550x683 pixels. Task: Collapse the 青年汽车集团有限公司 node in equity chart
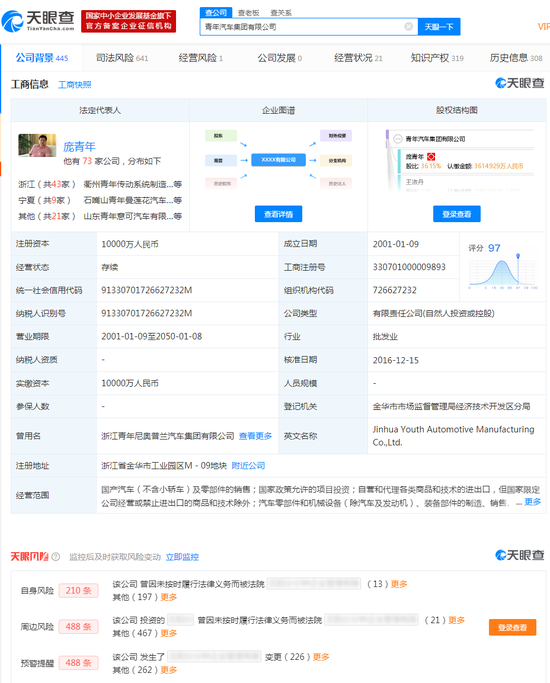click(x=397, y=139)
